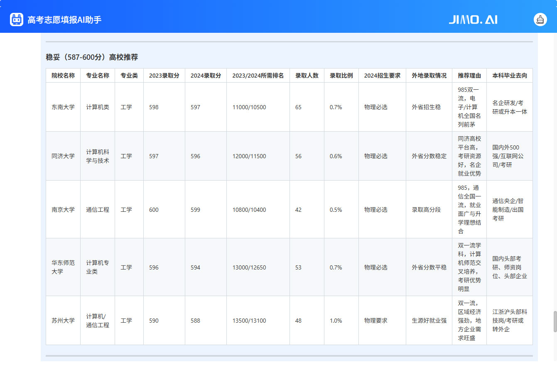Click the 江浙沪头部科技岗 destination cell
Image resolution: width=557 pixels, height=392 pixels.
pyautogui.click(x=510, y=321)
